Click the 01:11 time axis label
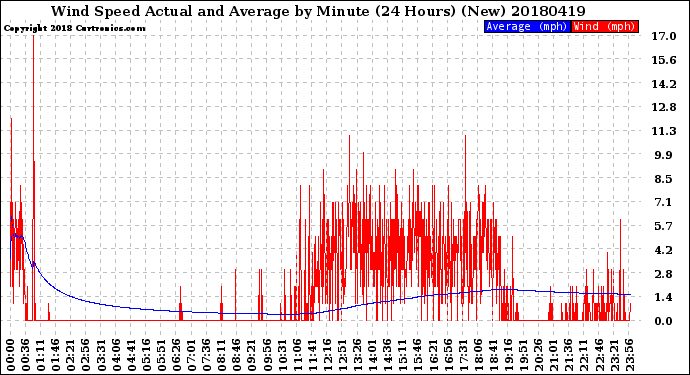 tap(40, 355)
